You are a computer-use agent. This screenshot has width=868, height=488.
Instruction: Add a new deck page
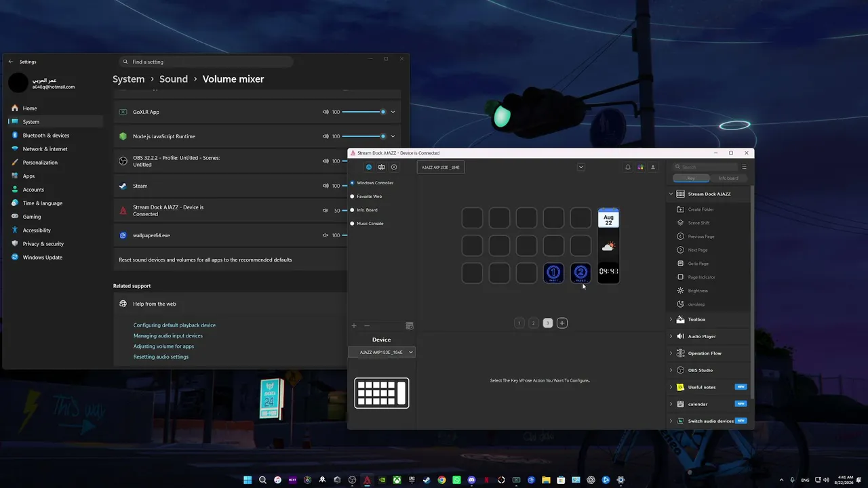[562, 323]
